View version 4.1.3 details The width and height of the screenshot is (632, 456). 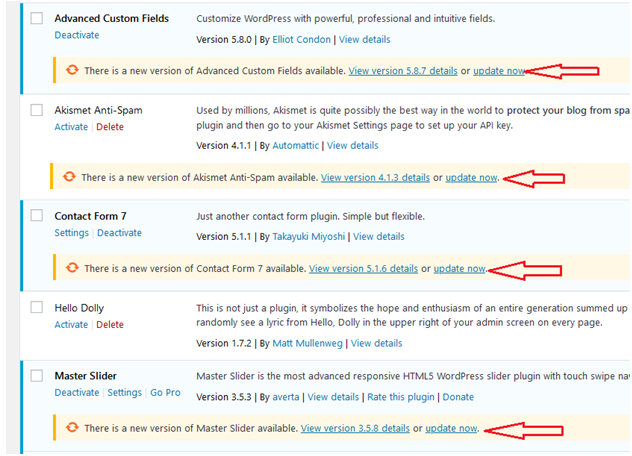pyautogui.click(x=376, y=177)
